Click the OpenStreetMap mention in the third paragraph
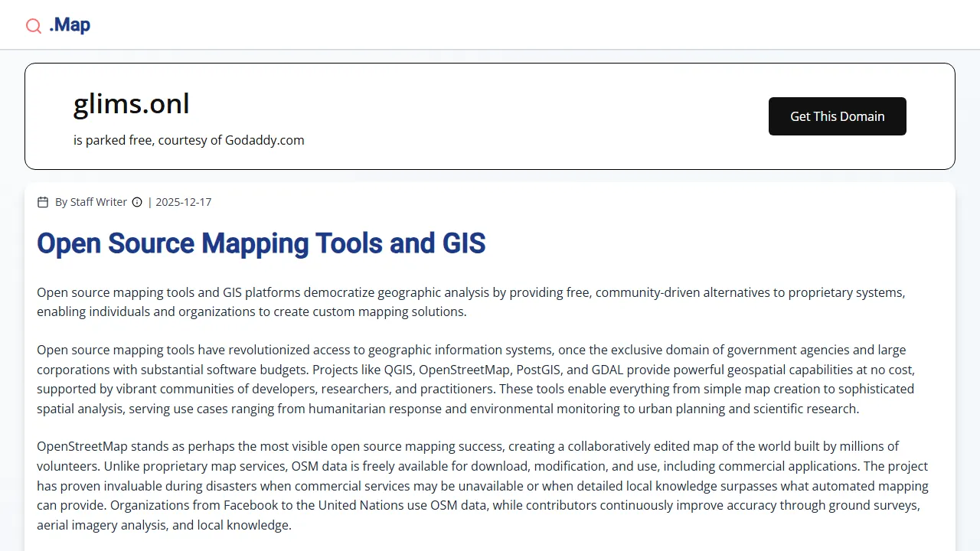 (x=82, y=446)
